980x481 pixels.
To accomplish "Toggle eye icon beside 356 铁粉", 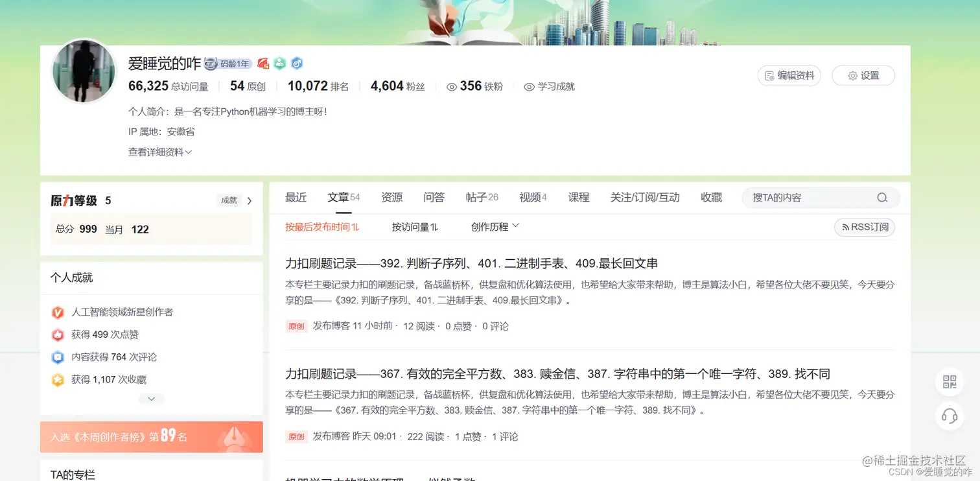I will tap(452, 87).
